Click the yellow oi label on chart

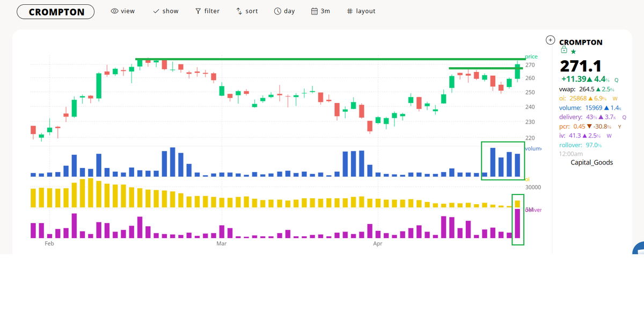[527, 179]
